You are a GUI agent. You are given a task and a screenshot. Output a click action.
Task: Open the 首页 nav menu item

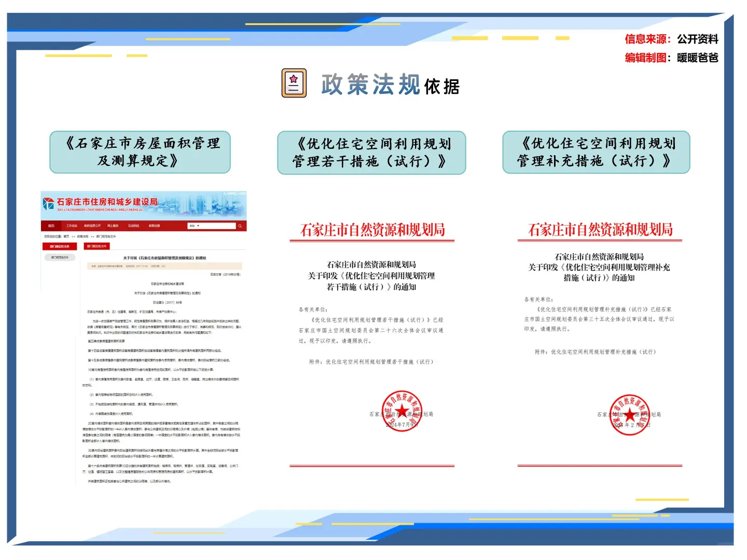[x=51, y=226]
